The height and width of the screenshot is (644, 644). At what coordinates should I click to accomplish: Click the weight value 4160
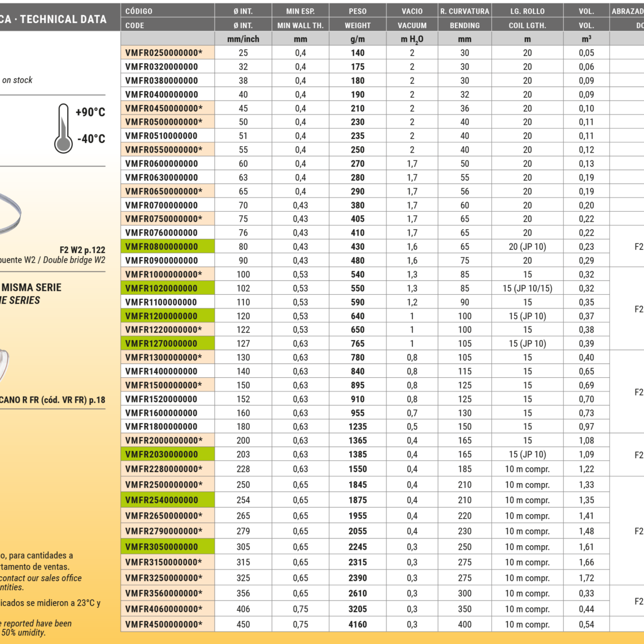[x=358, y=625]
